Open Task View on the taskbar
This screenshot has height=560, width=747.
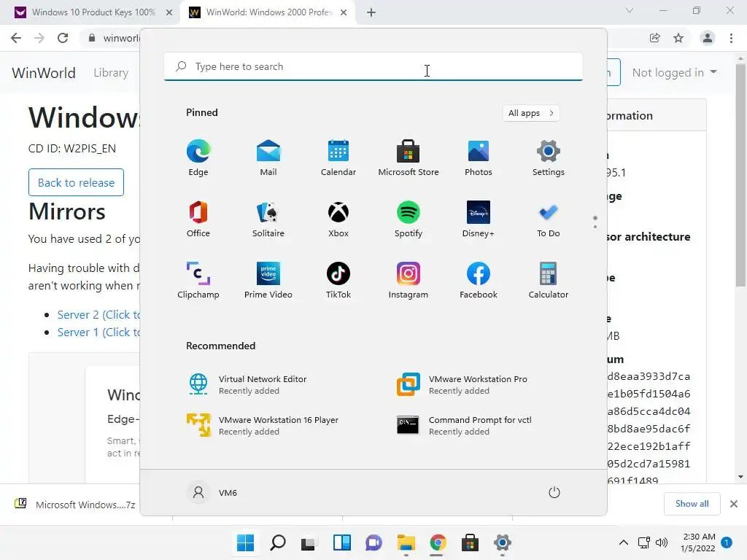click(309, 542)
